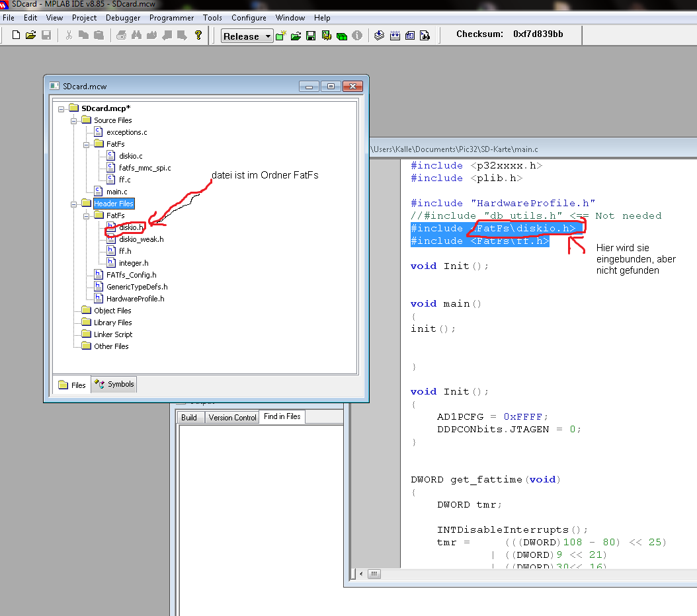
Task: Open the Debugger menu
Action: (x=122, y=18)
